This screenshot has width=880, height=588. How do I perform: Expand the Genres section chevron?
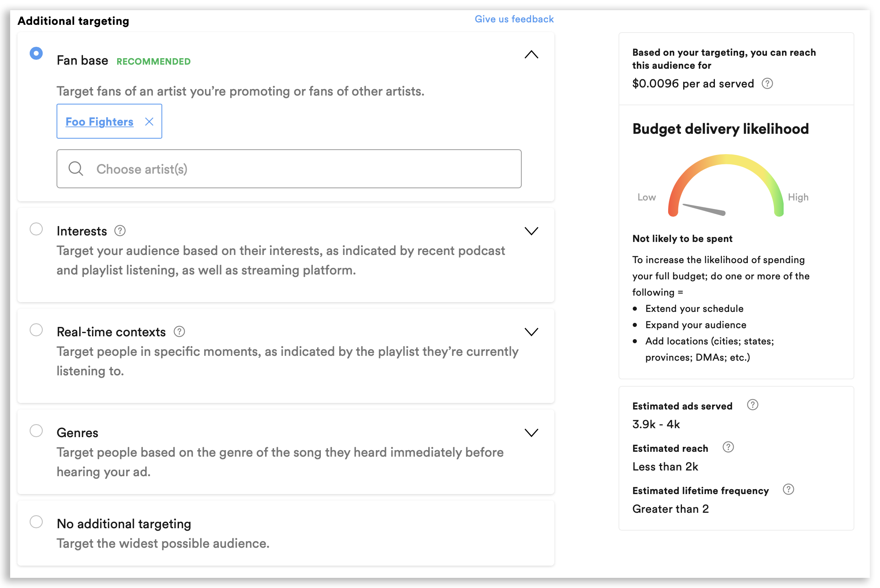pyautogui.click(x=531, y=433)
